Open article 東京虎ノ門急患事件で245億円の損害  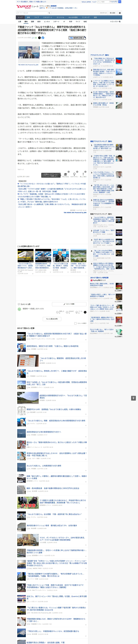pos(55,575)
